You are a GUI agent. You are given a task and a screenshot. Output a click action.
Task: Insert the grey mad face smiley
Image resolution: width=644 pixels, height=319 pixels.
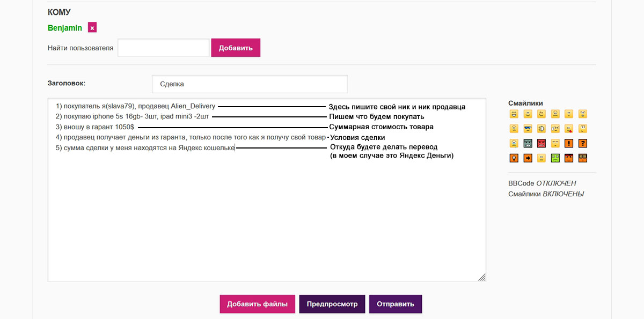tap(528, 143)
